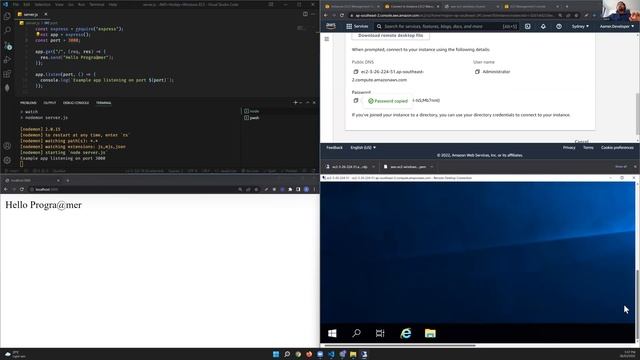Open Accounts icon in VS Code activity bar
The width and height of the screenshot is (640, 360).
(7, 146)
